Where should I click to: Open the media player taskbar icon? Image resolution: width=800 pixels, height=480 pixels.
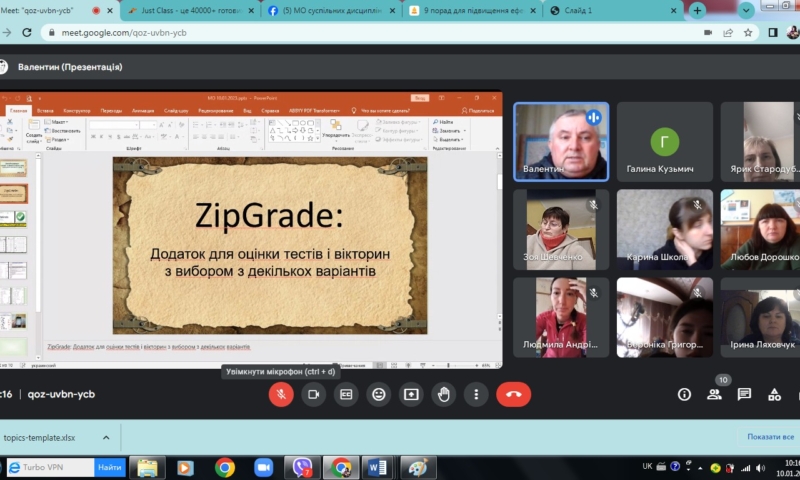[185, 467]
